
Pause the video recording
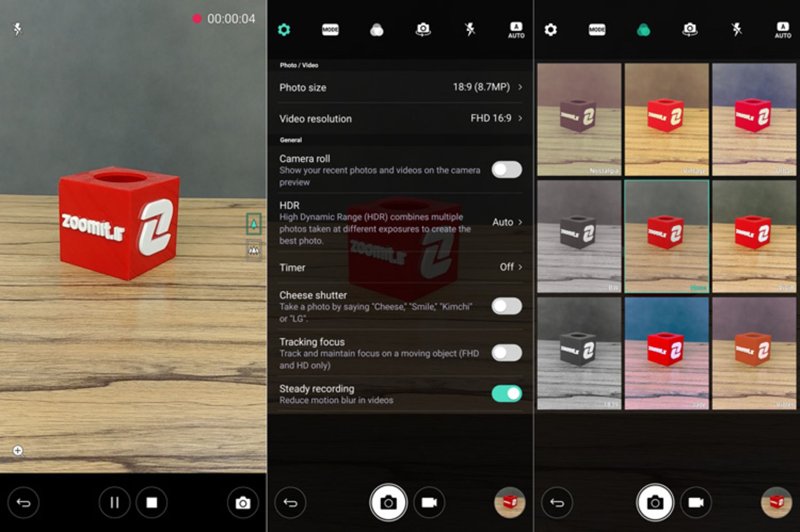point(114,503)
